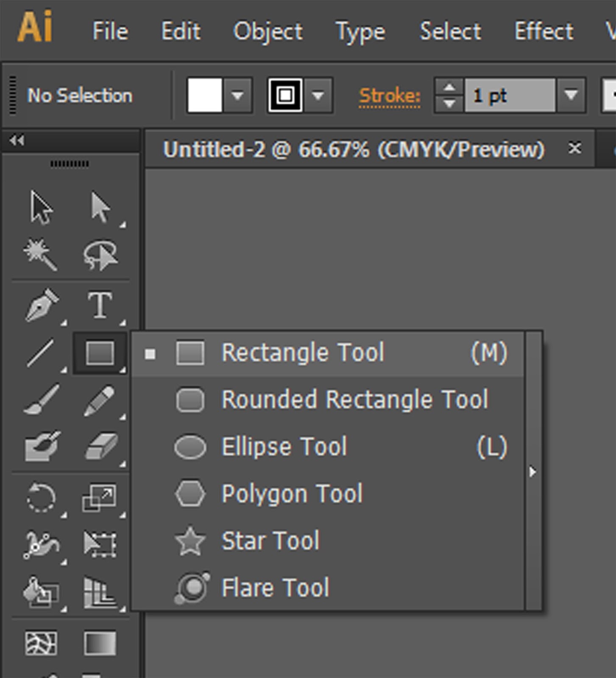Click the stroke color swatch

[x=285, y=95]
